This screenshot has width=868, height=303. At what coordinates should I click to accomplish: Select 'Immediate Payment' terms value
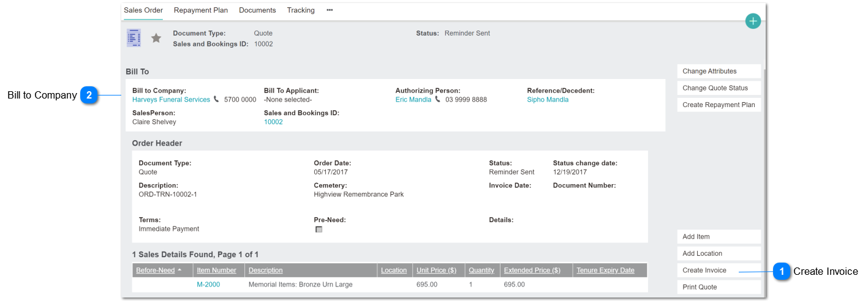pyautogui.click(x=169, y=229)
